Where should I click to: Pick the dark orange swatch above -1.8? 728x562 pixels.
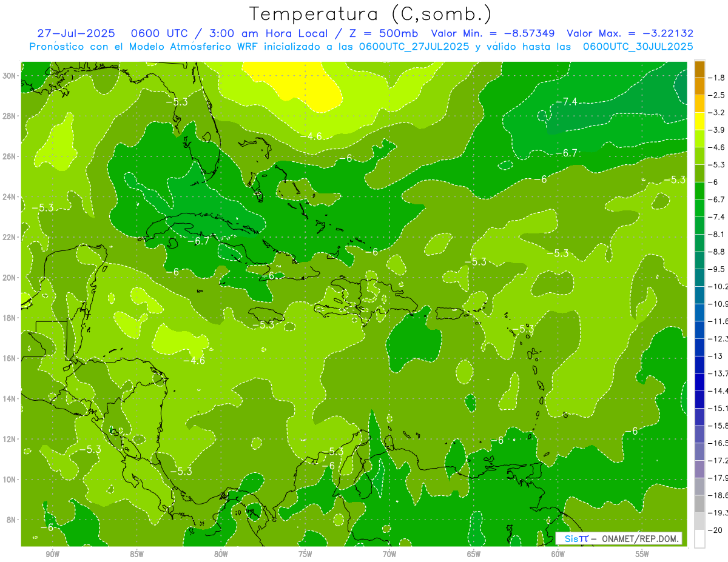[x=699, y=69]
